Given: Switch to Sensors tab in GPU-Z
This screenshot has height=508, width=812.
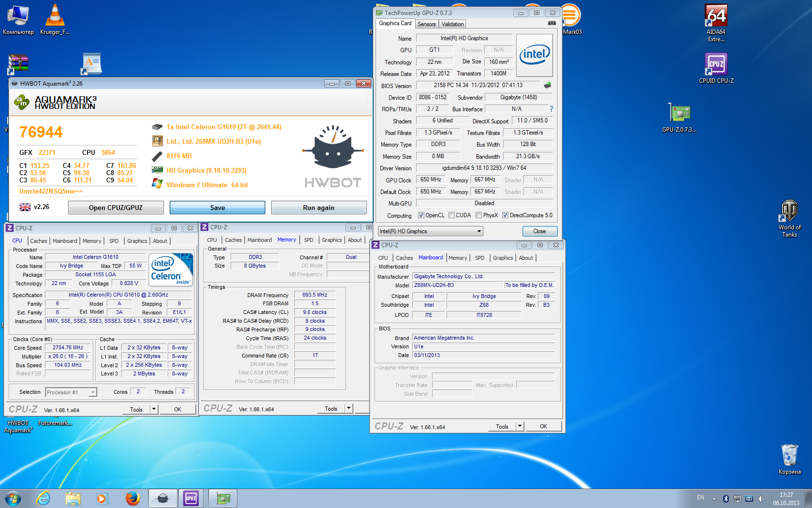Looking at the screenshot, I should point(426,24).
